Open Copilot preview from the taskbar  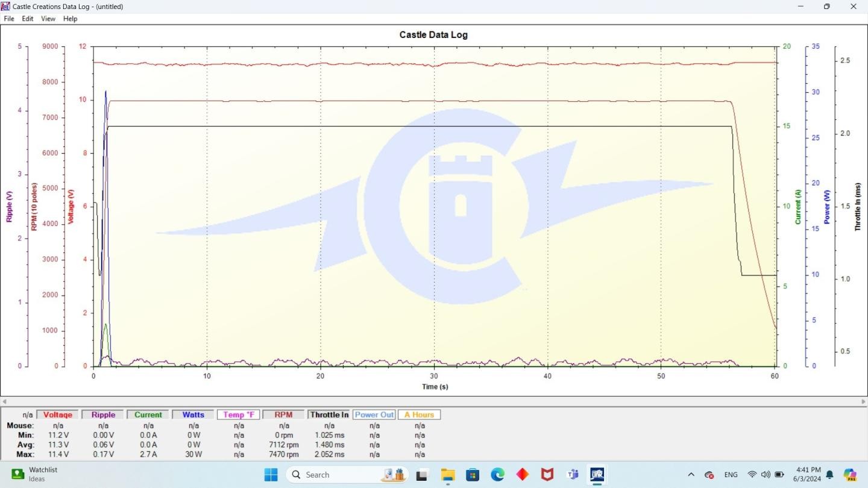click(x=850, y=475)
